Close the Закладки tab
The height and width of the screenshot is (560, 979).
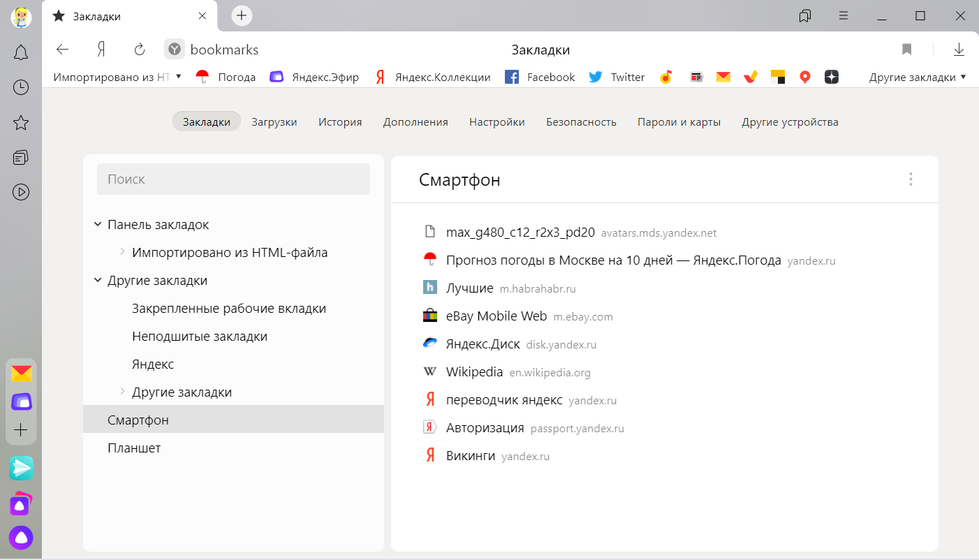[x=203, y=16]
